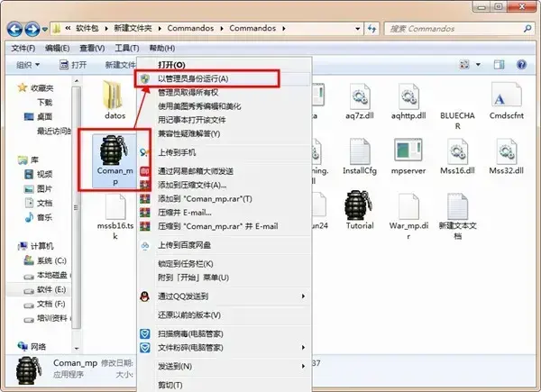Open the datos folder icon

click(x=114, y=95)
